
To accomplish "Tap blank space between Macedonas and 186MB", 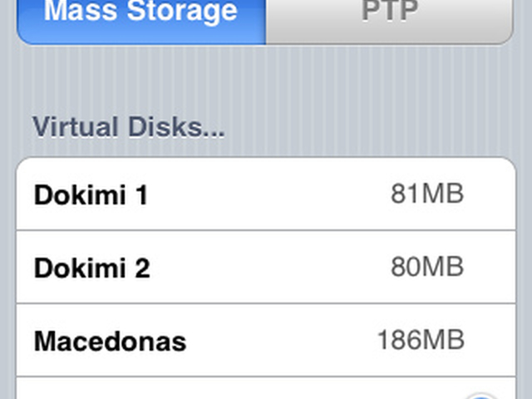I will (283, 341).
